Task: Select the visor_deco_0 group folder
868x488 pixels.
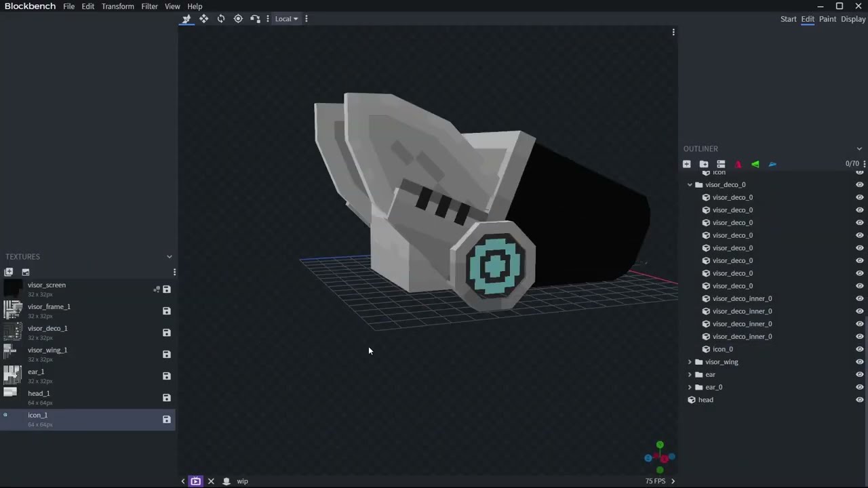Action: coord(725,185)
